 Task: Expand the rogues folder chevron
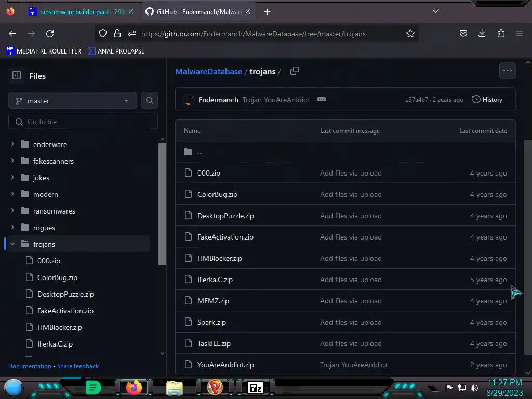click(12, 228)
